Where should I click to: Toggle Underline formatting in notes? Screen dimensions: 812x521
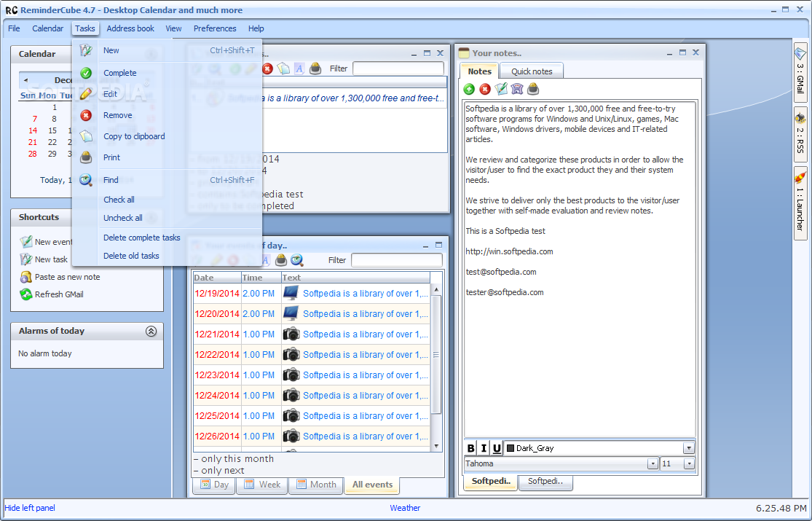(x=497, y=448)
